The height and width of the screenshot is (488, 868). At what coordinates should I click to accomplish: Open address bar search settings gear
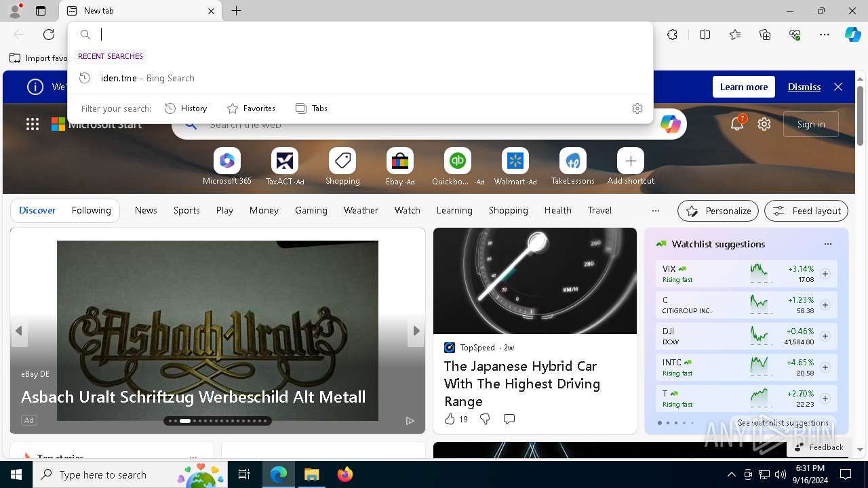point(637,108)
